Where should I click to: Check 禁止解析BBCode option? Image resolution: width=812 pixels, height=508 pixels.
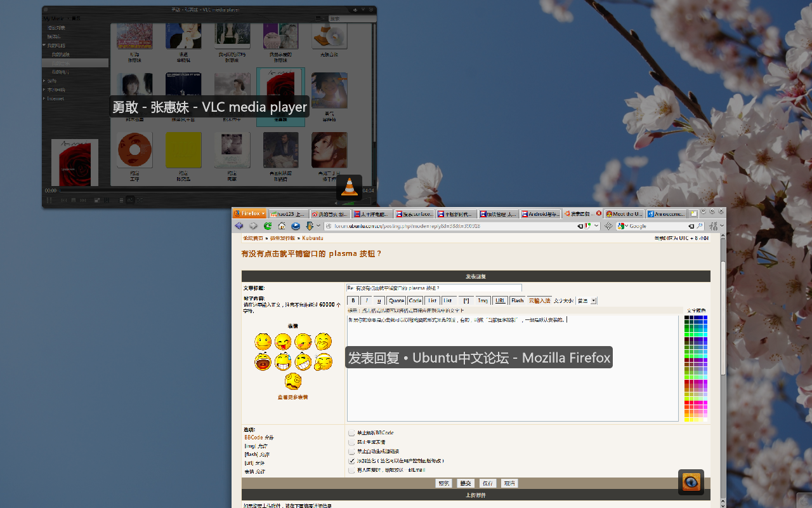[x=352, y=433]
